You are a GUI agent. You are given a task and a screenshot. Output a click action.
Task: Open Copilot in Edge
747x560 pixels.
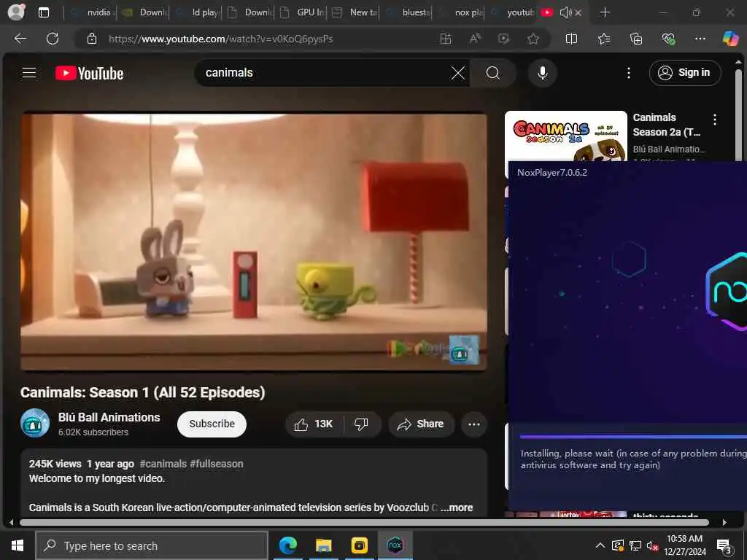tap(730, 38)
